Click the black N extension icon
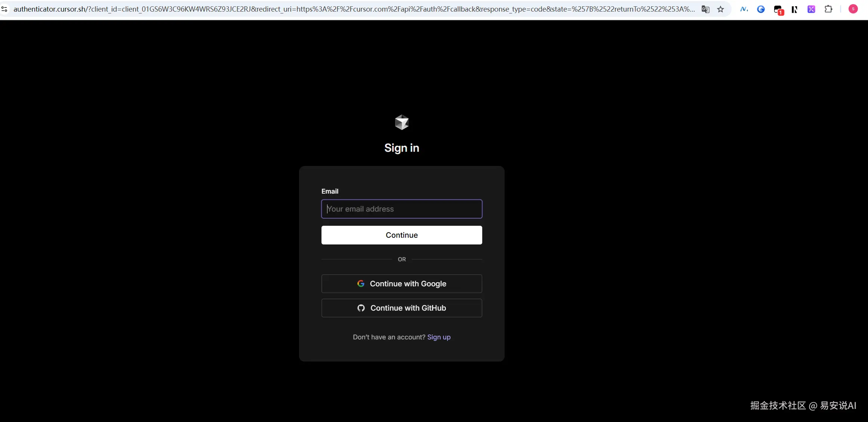 tap(795, 9)
